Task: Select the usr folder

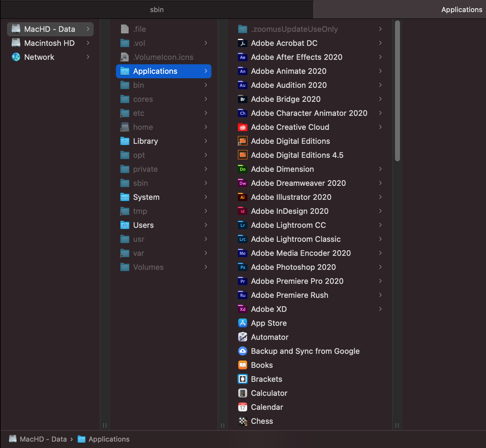Action: coord(164,239)
